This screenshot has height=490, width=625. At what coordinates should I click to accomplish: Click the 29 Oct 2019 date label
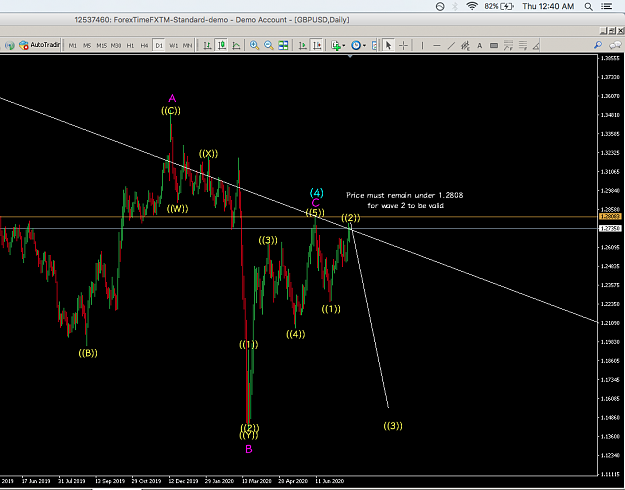point(146,481)
